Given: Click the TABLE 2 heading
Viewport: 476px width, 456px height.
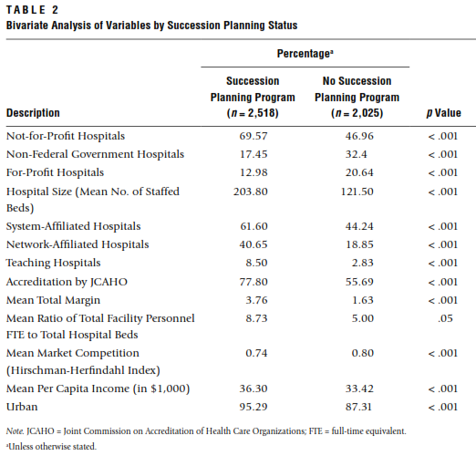Looking at the screenshot, I should [32, 10].
